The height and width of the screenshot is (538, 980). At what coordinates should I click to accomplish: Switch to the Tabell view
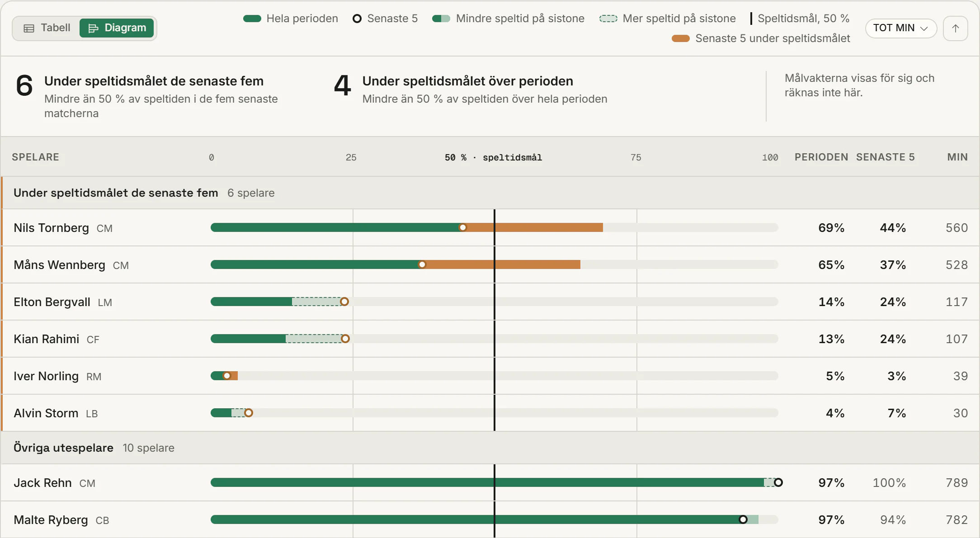(47, 28)
